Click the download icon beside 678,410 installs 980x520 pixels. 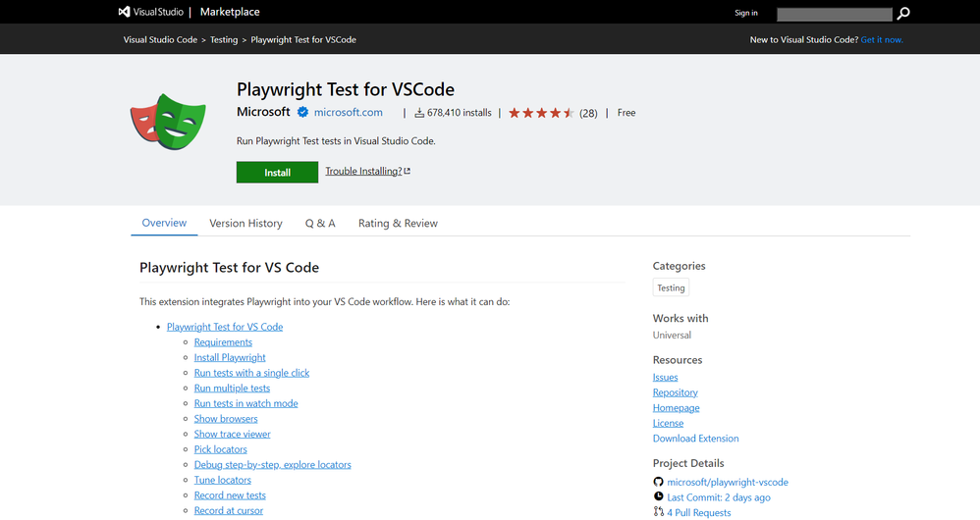(419, 113)
